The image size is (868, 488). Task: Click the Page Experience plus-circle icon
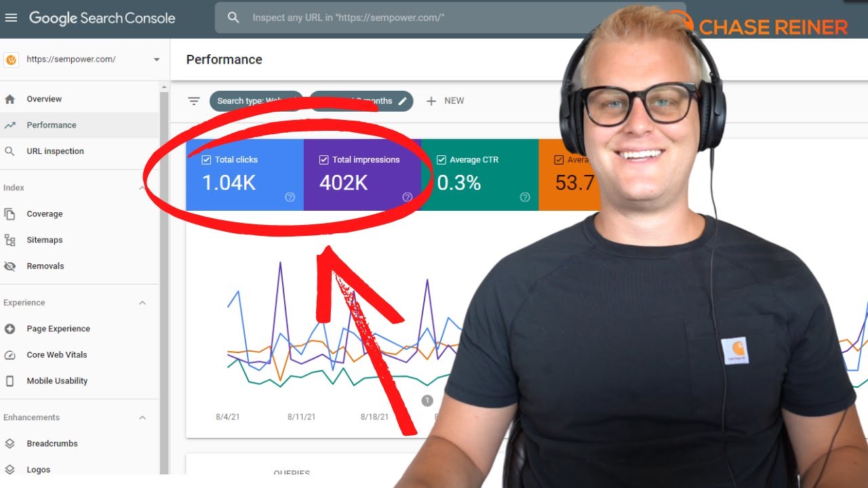click(x=9, y=329)
